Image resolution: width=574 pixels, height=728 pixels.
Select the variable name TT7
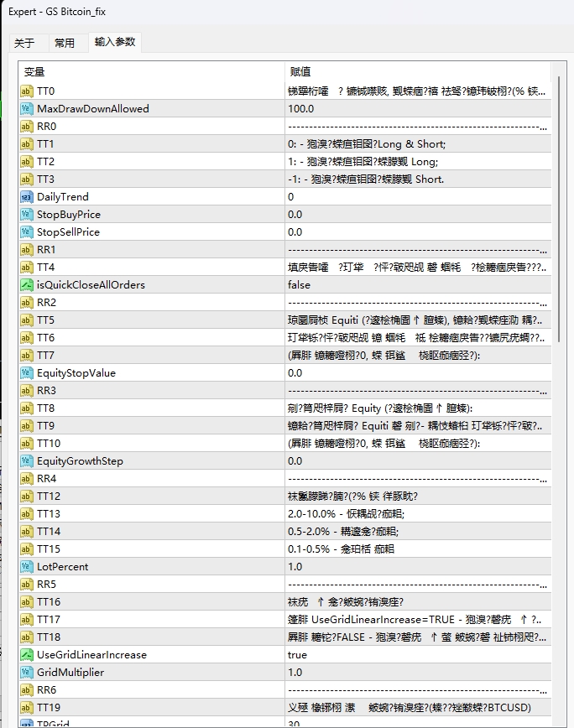pyautogui.click(x=45, y=356)
